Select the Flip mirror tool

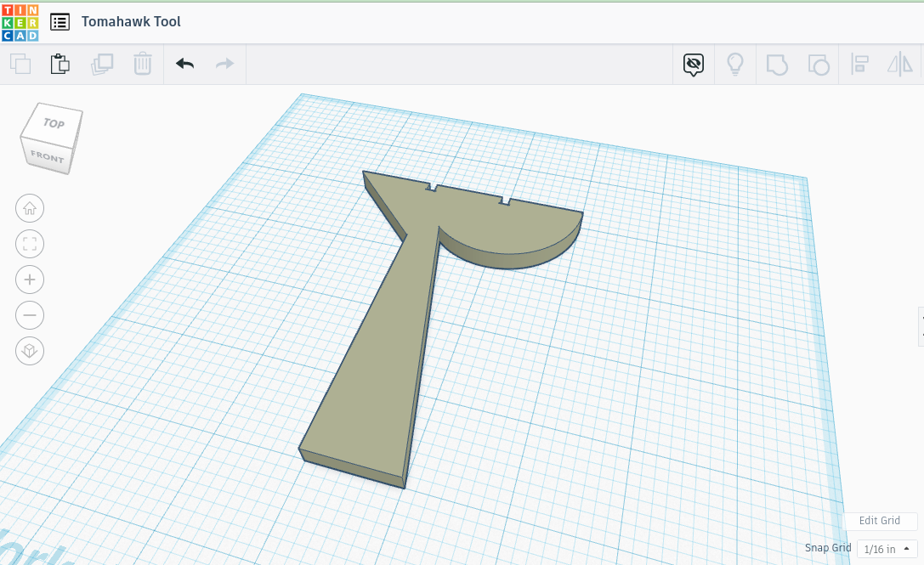[901, 64]
